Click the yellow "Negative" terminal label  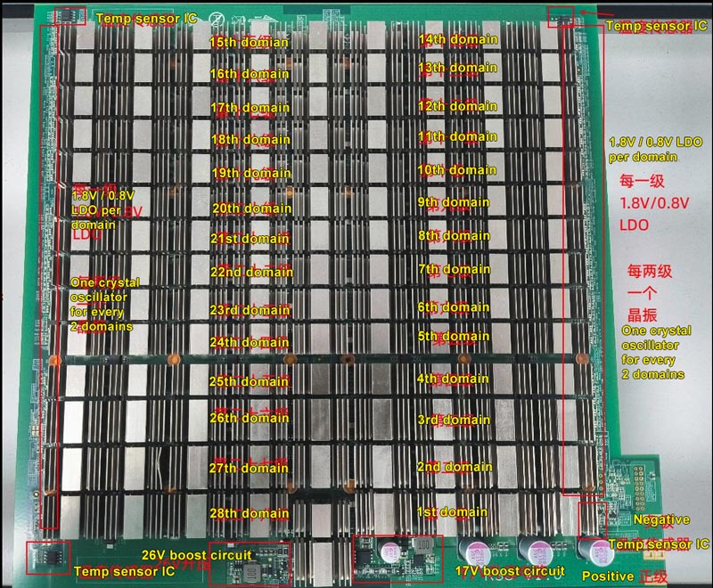(660, 519)
